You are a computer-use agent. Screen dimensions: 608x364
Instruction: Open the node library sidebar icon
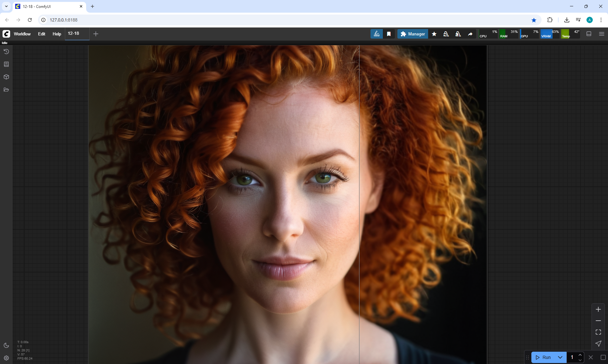coord(6,64)
